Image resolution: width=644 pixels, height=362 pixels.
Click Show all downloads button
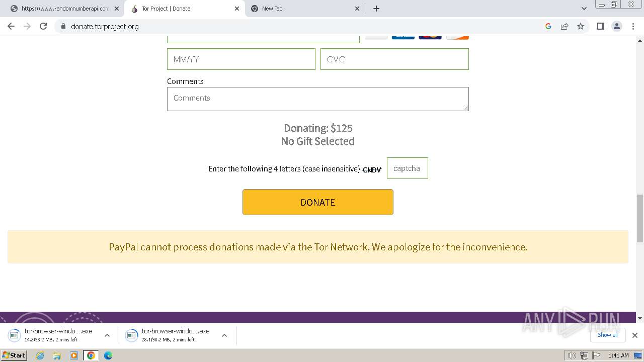click(x=608, y=335)
